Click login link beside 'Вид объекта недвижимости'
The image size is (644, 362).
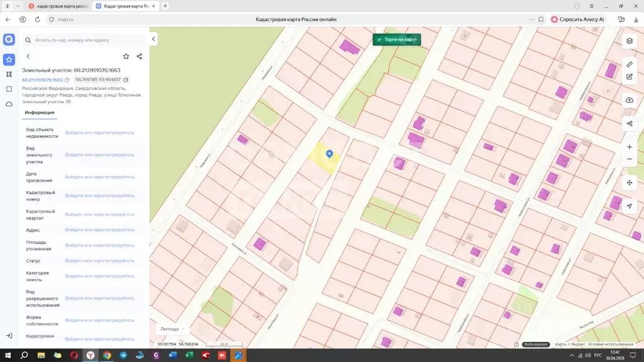(x=100, y=133)
